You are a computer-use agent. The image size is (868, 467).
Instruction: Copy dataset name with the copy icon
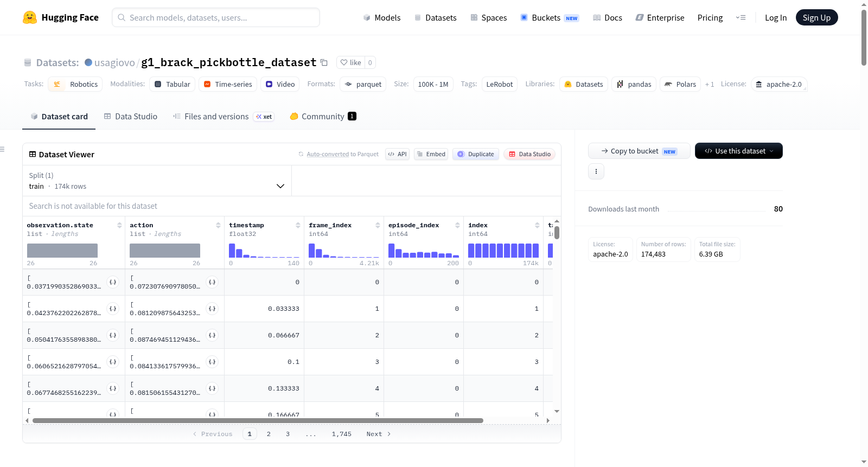pos(324,62)
